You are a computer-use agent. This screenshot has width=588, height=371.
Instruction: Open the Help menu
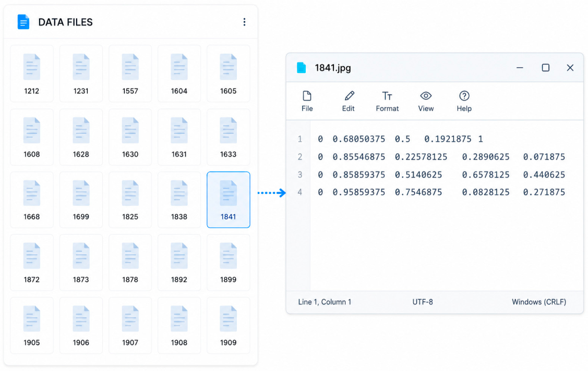[464, 101]
